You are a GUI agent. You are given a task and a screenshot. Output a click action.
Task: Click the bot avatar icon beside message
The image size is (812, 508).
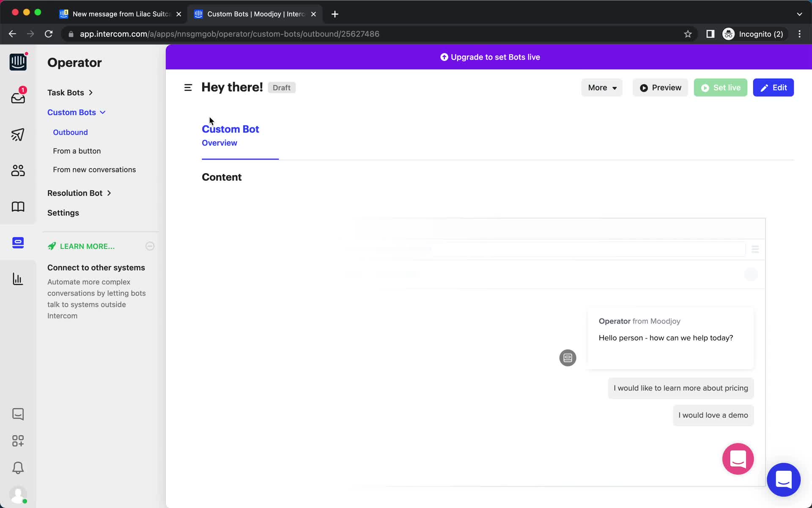(x=568, y=358)
